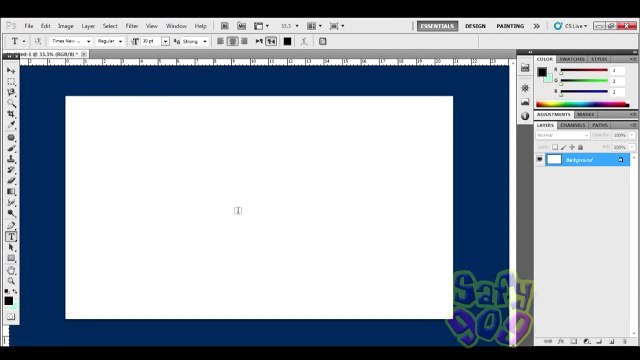Launch Mini Bridge from application bar
The height and width of the screenshot is (360, 640).
click(241, 26)
